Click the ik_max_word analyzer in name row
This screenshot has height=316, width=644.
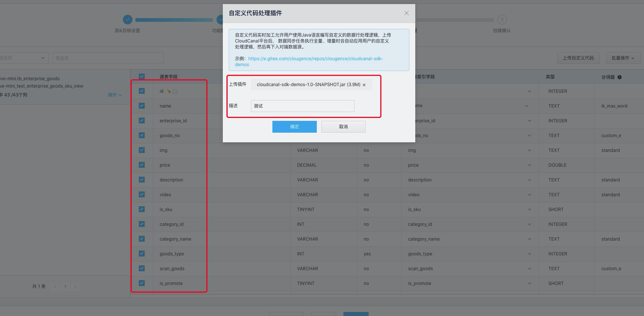point(614,106)
